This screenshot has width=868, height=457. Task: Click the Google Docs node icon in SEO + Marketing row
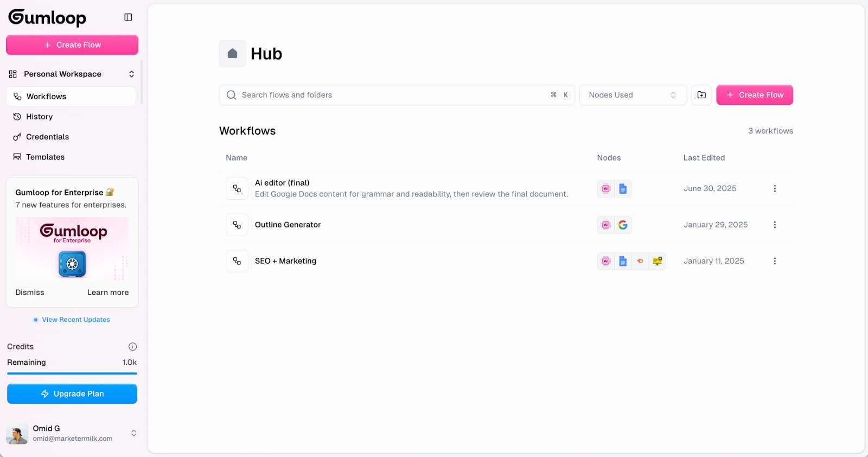[623, 261]
